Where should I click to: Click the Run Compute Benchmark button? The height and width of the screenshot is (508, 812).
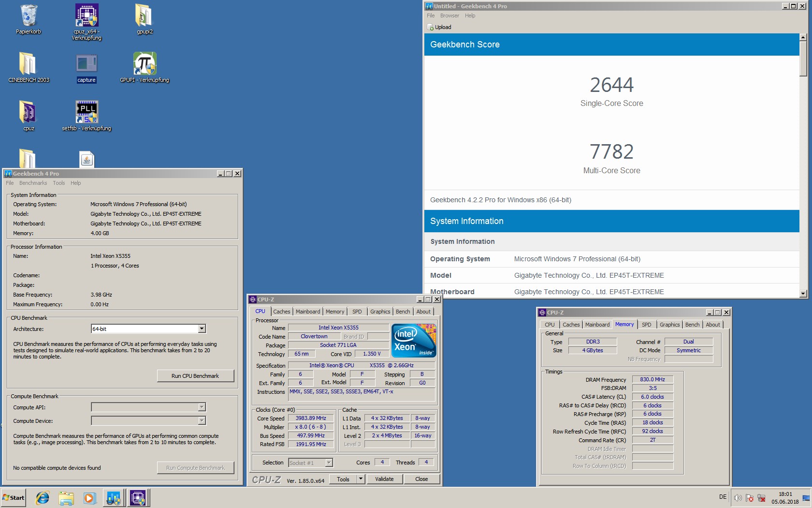point(195,468)
